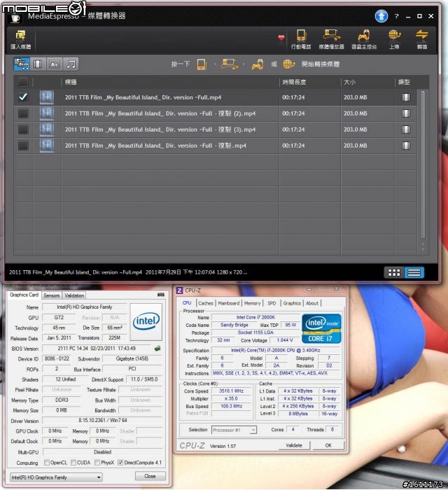Click the type film icon for 複製 (2).mp4

pos(406,113)
